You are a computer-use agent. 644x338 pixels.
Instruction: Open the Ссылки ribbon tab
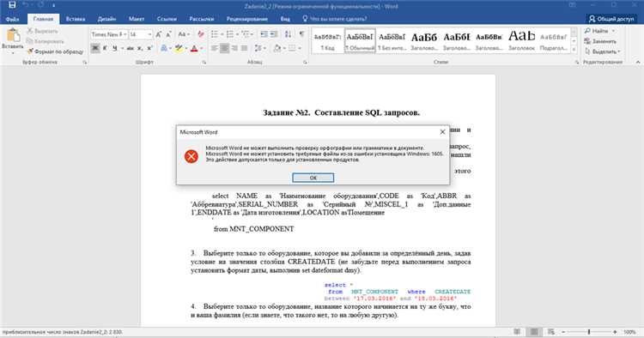tap(167, 19)
